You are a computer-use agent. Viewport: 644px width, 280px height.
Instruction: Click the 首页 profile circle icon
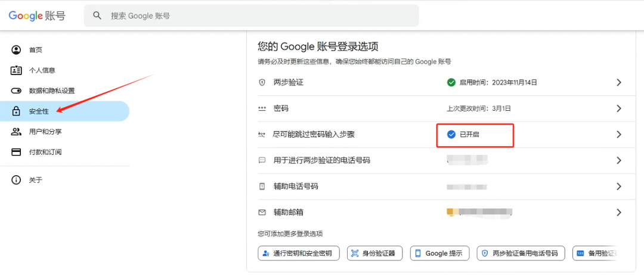pos(16,50)
